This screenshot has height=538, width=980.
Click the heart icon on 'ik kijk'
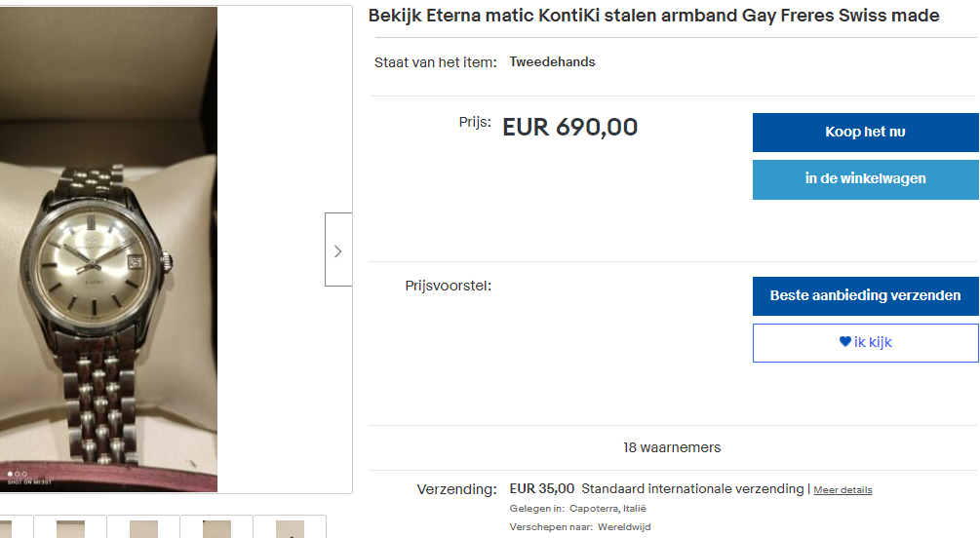[x=845, y=342]
